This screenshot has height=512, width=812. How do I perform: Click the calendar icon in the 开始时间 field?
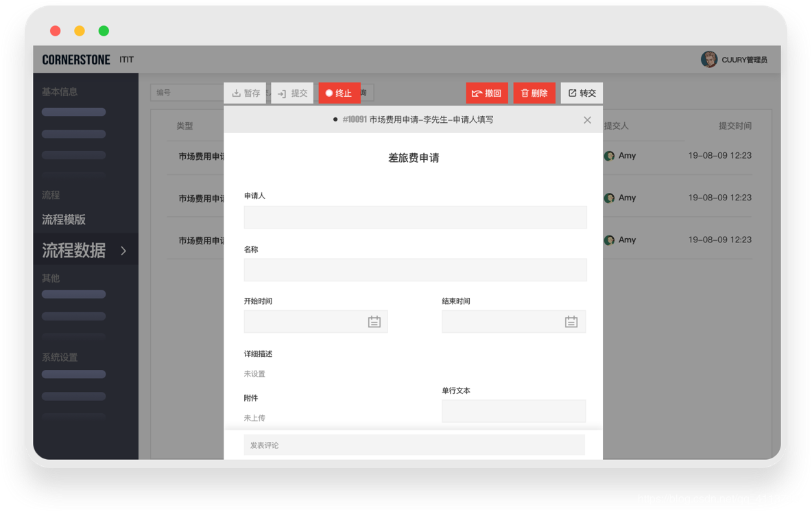point(374,321)
